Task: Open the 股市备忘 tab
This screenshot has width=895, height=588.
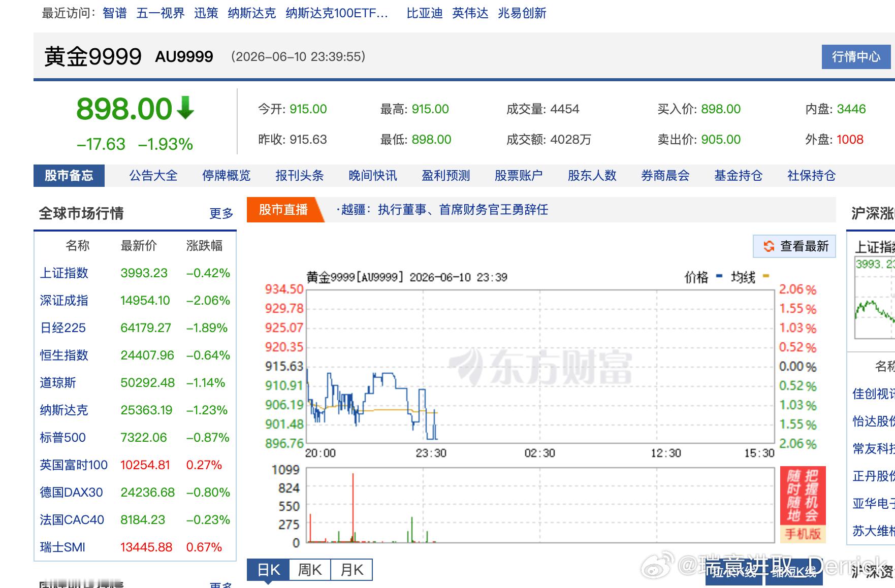Action: tap(69, 176)
